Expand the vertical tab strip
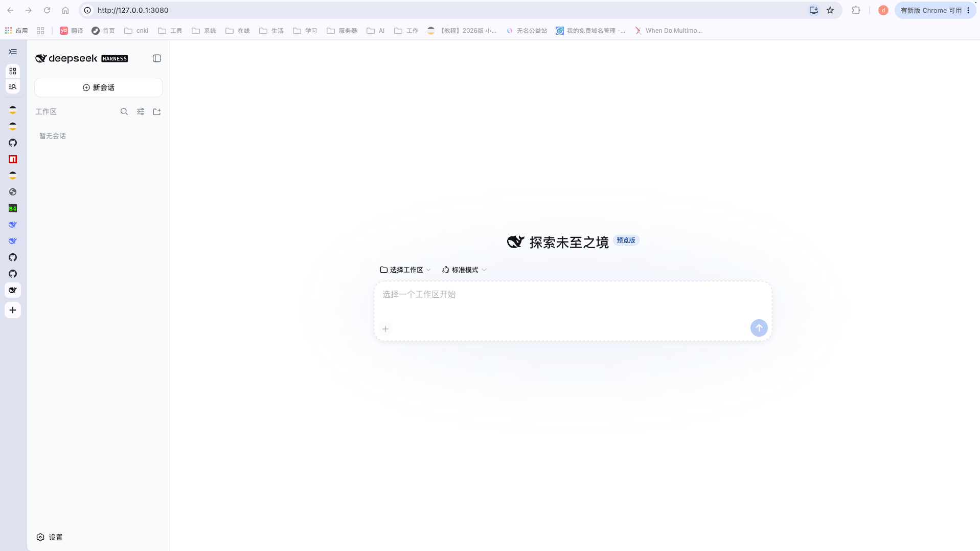Image resolution: width=980 pixels, height=551 pixels. pyautogui.click(x=13, y=52)
